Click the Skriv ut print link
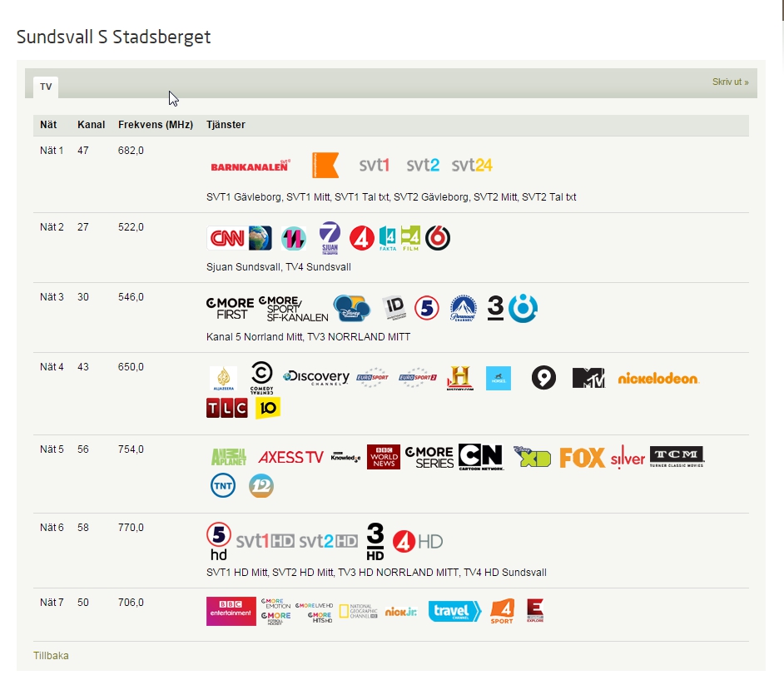 tap(730, 82)
